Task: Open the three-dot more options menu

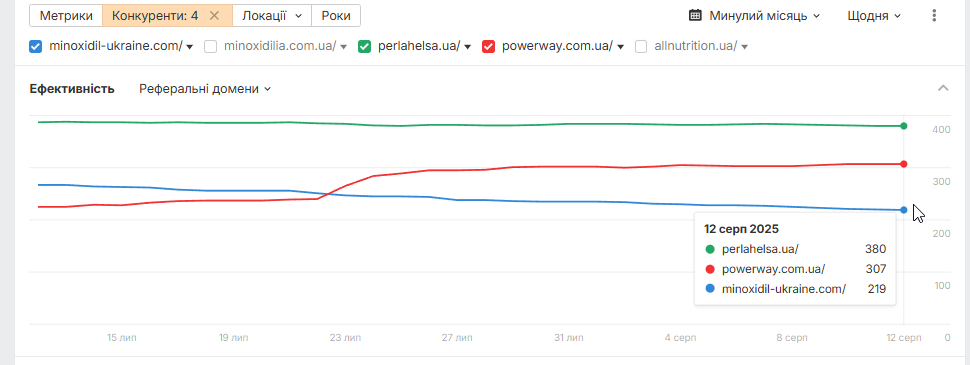Action: click(934, 15)
